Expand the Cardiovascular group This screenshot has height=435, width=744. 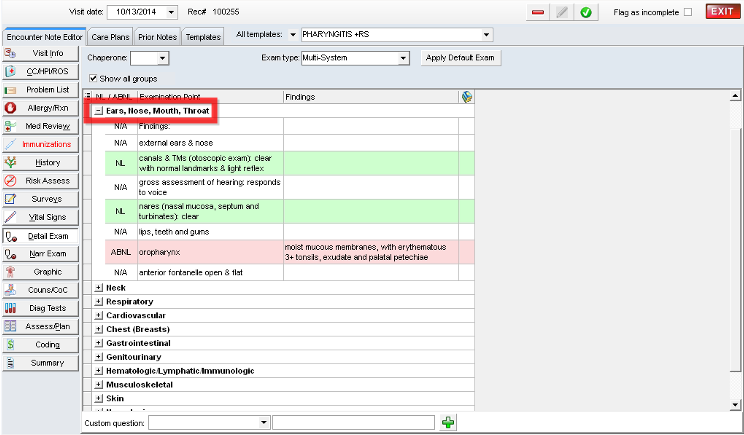point(98,315)
